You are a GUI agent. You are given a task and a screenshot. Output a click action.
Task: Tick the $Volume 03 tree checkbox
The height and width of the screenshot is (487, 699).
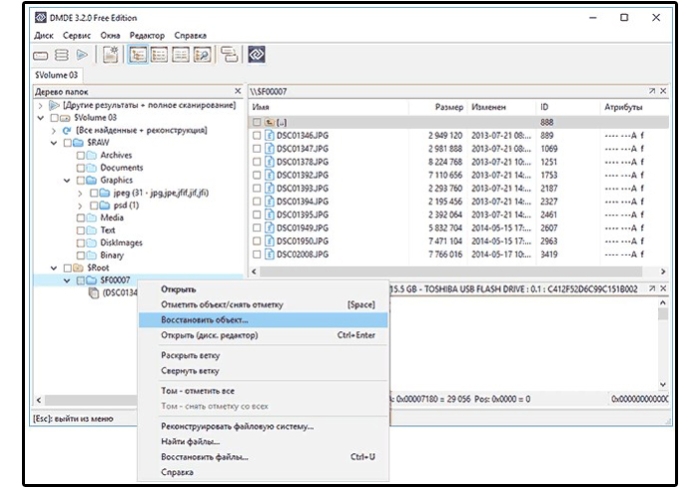pos(54,118)
